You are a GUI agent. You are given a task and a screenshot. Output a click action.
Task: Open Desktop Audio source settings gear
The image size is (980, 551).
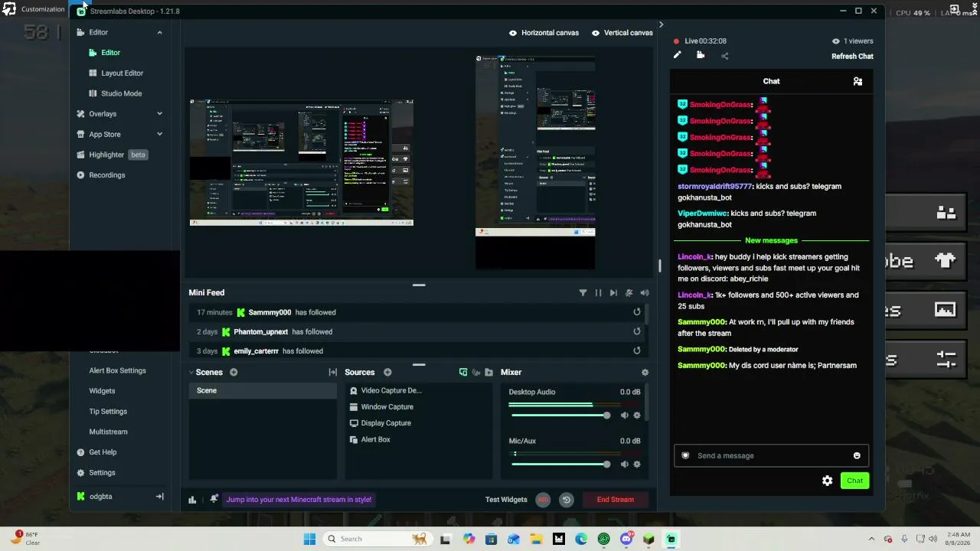coord(637,416)
